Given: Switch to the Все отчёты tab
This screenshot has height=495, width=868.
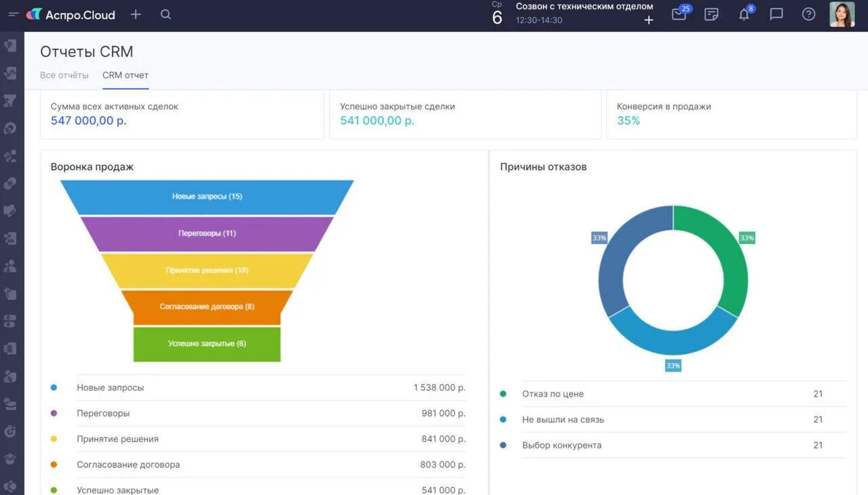Looking at the screenshot, I should (x=64, y=75).
